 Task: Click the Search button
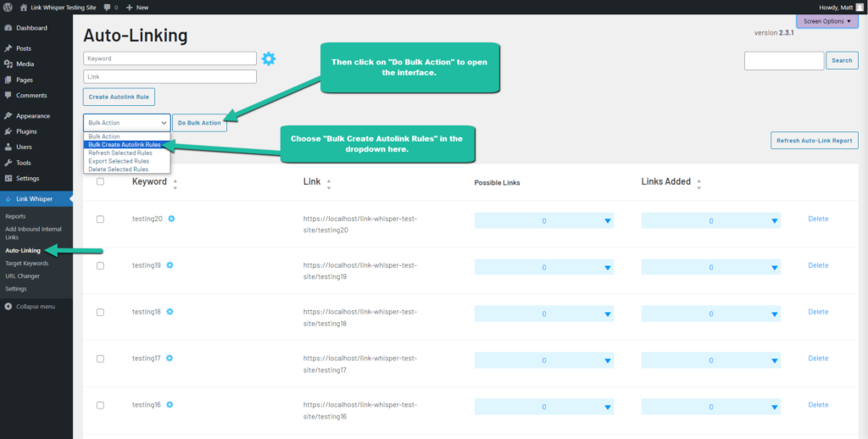(842, 60)
